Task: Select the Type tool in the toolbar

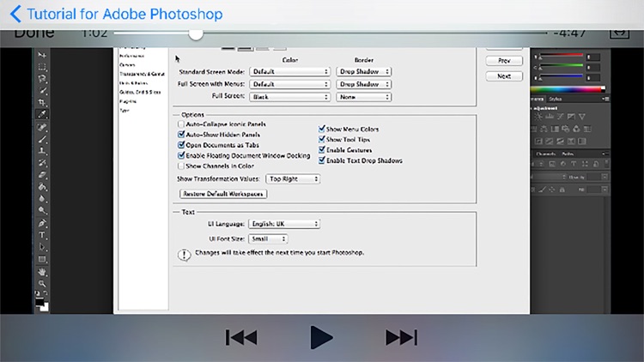Action: (x=42, y=235)
